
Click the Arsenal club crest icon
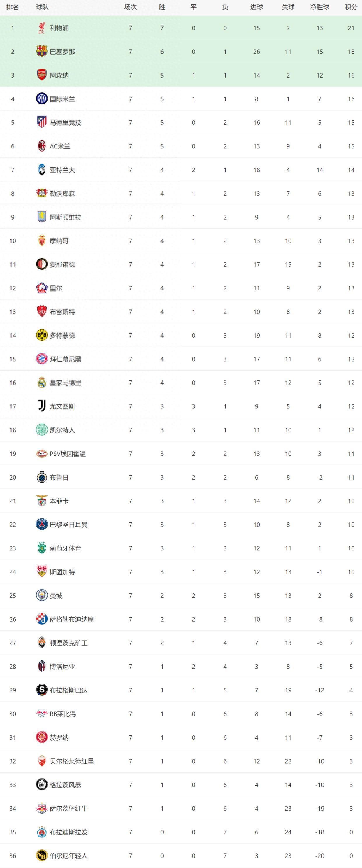pos(41,75)
